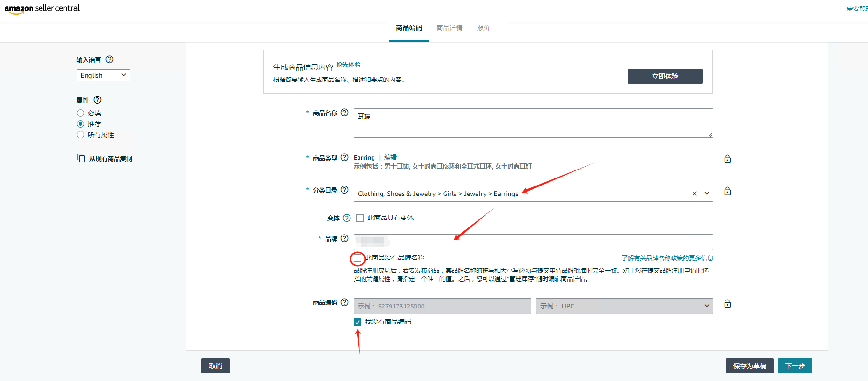The image size is (868, 381).
Task: Open help icon next to 分类目录
Action: (x=344, y=190)
